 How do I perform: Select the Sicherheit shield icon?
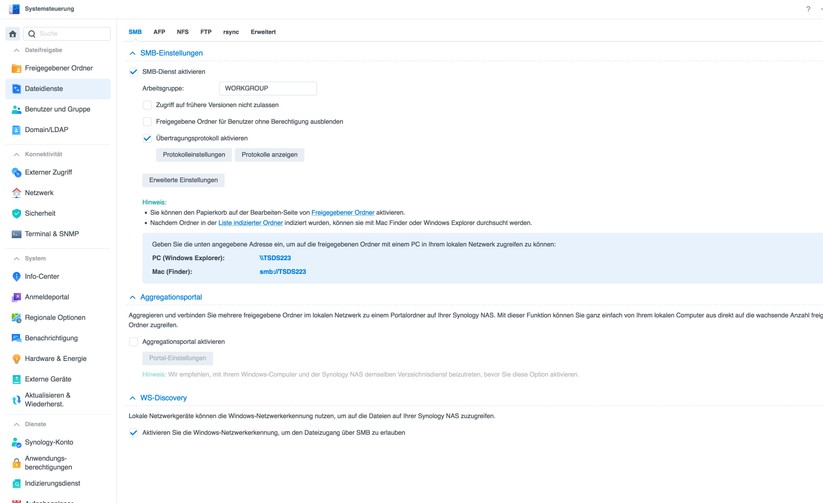click(x=16, y=213)
